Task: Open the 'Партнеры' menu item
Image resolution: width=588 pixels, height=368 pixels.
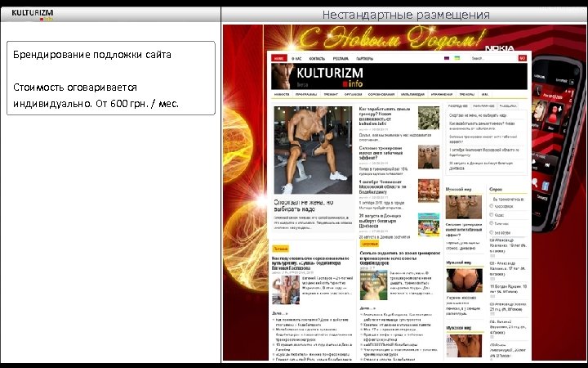Action: pyautogui.click(x=364, y=59)
